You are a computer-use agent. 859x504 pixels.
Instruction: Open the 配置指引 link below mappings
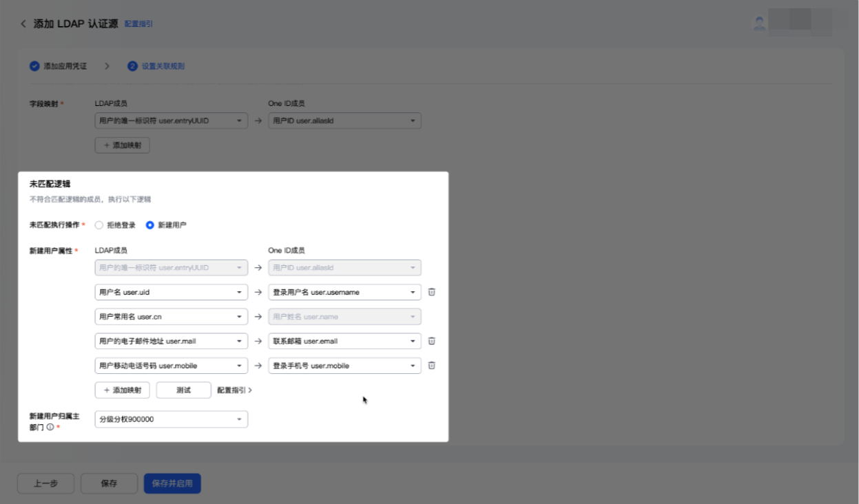coord(234,390)
